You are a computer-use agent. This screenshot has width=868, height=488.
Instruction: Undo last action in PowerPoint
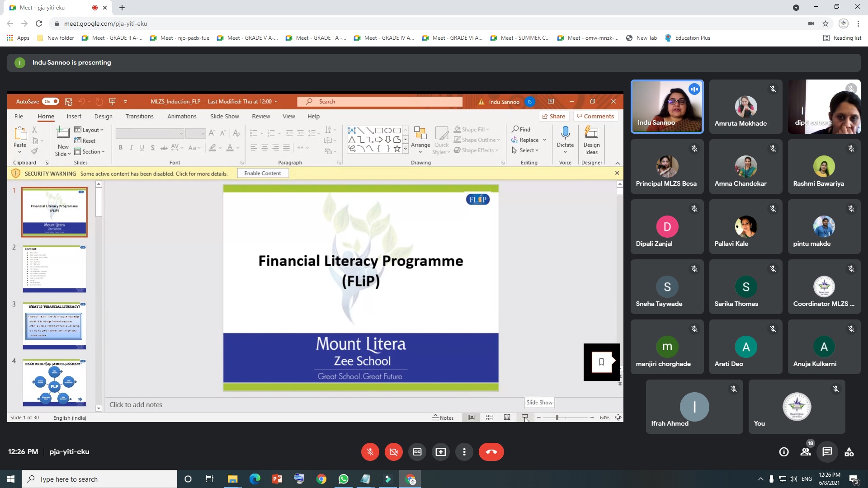pyautogui.click(x=82, y=102)
